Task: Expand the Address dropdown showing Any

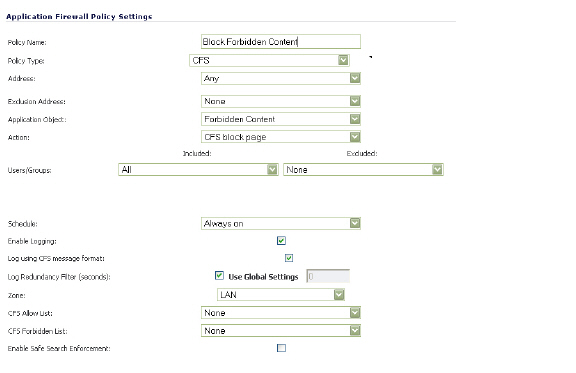Action: click(x=281, y=78)
